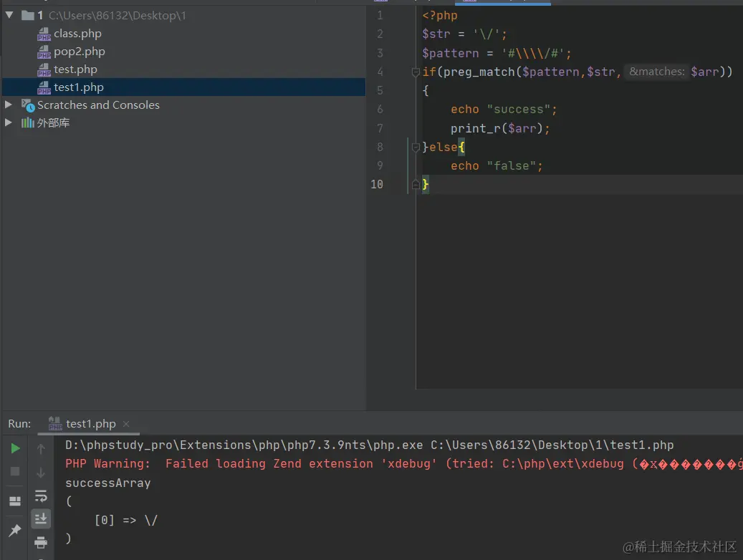Click line number 10 in gutter
Image resolution: width=743 pixels, height=560 pixels.
[377, 184]
